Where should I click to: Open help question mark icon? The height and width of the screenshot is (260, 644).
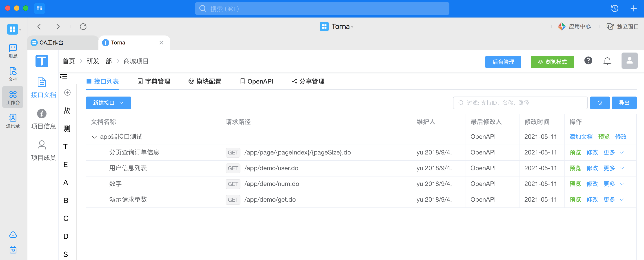588,60
